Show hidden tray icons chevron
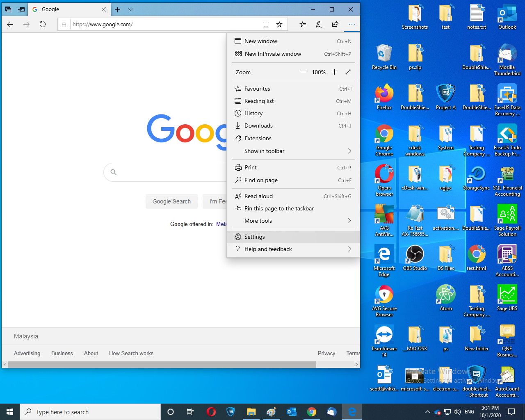Screen dimensions: 525x420 point(428,412)
